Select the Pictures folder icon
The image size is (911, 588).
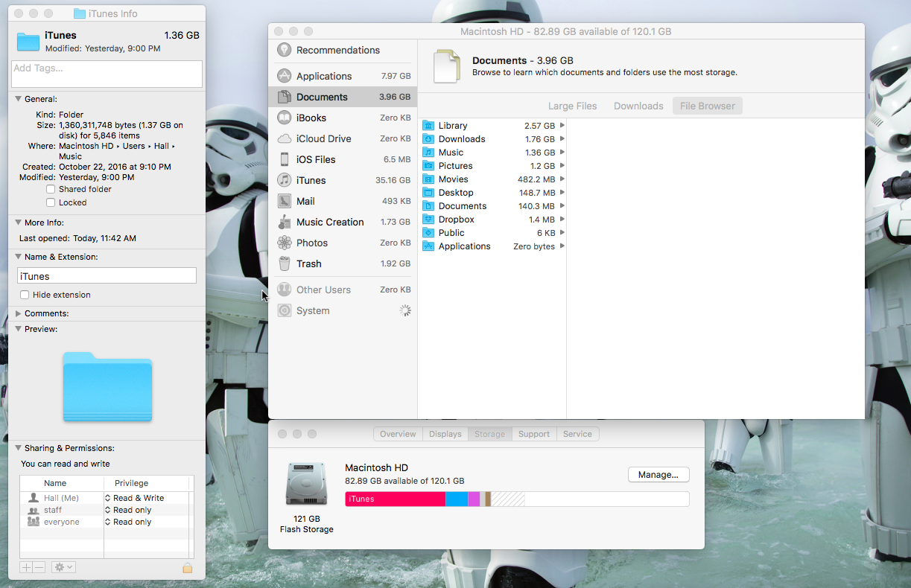[428, 166]
